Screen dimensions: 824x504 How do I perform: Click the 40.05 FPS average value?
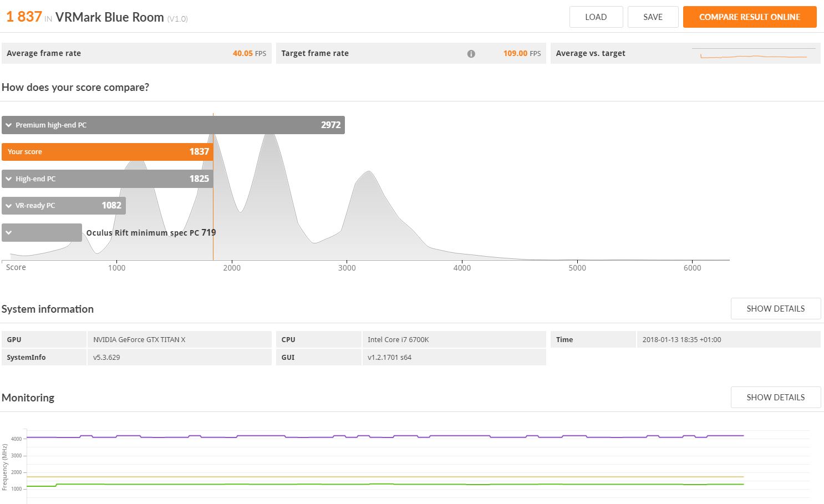coord(249,54)
